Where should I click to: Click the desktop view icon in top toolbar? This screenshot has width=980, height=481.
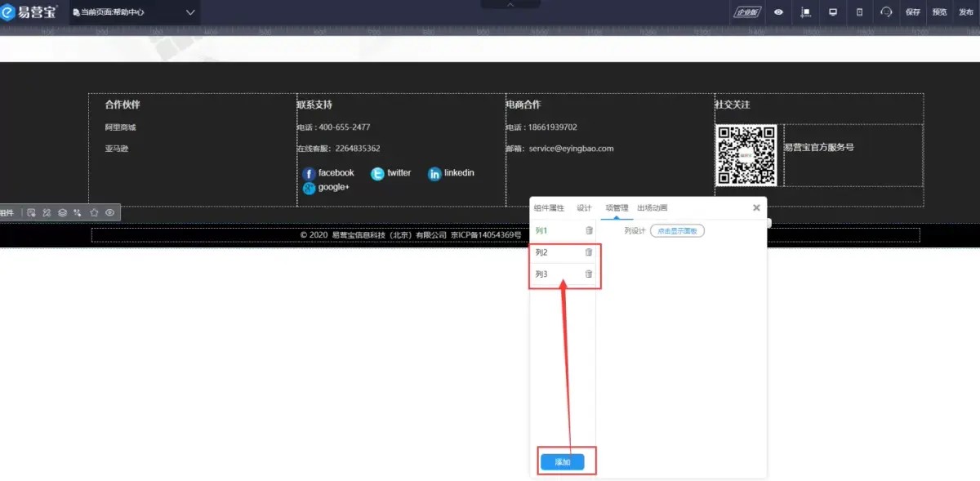pos(833,12)
